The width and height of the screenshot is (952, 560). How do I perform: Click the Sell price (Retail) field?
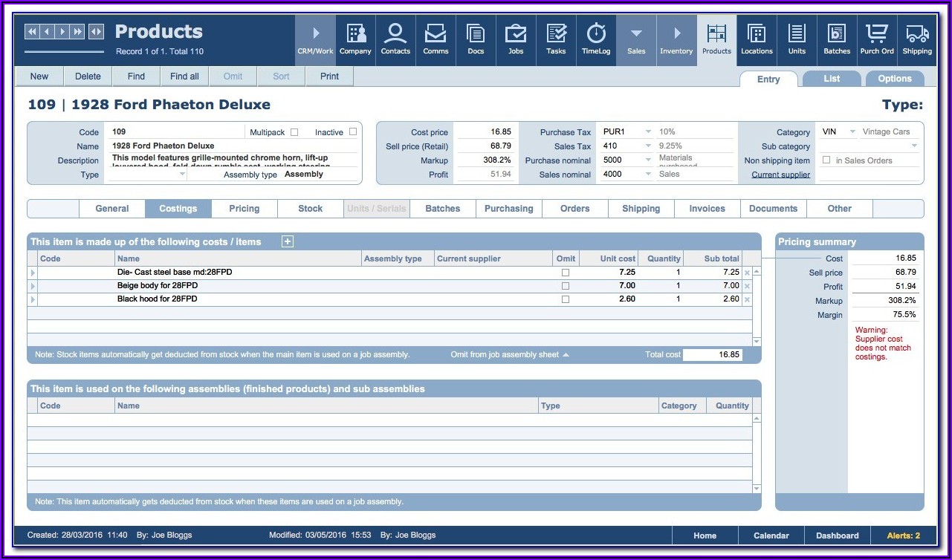pos(485,146)
